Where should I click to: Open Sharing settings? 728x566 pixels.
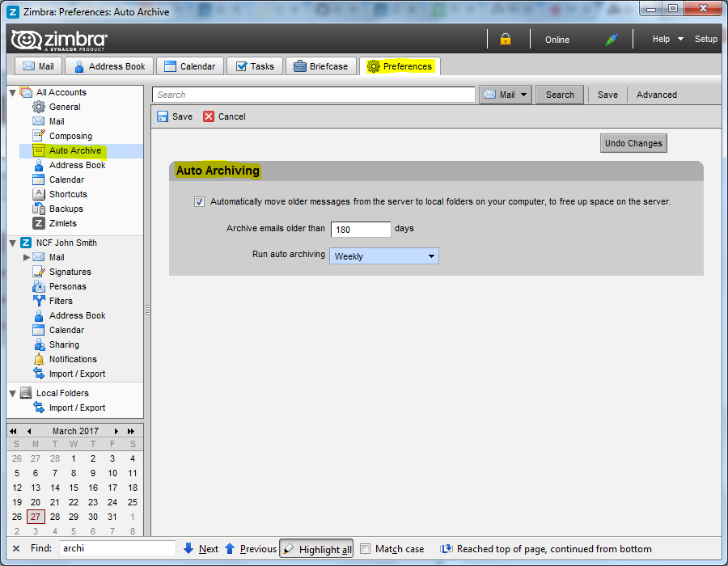pos(64,344)
